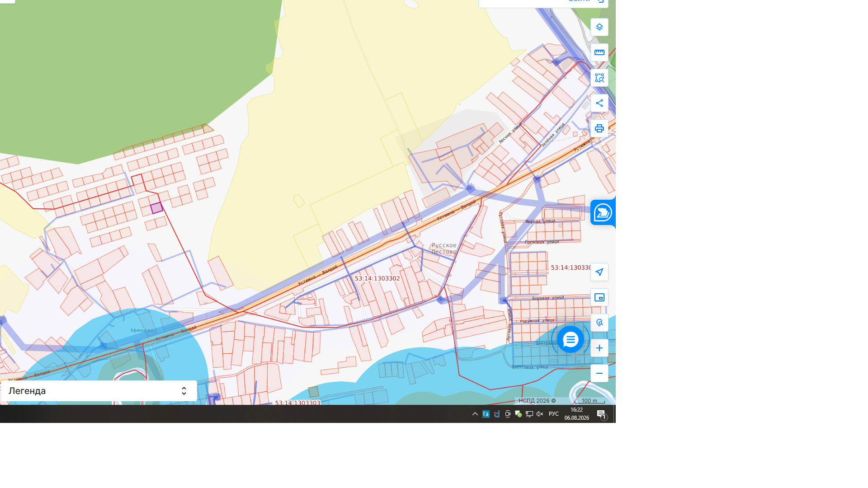This screenshot has width=868, height=488.
Task: Click cadastral block label 53:14:1303302
Action: [x=377, y=278]
